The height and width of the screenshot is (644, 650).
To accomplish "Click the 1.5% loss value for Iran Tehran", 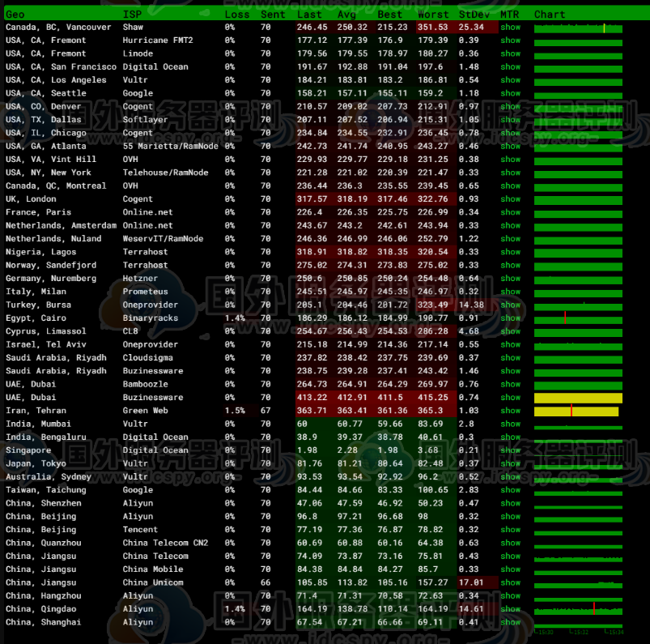I will (235, 411).
